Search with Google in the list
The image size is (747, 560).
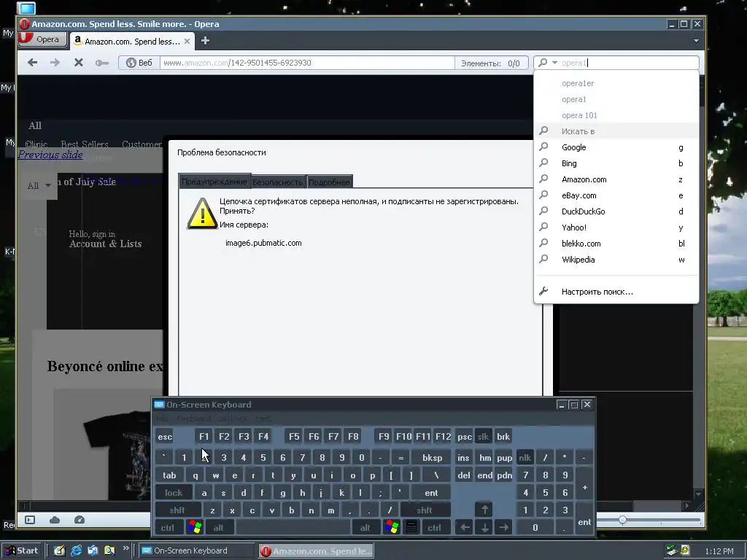coord(616,147)
